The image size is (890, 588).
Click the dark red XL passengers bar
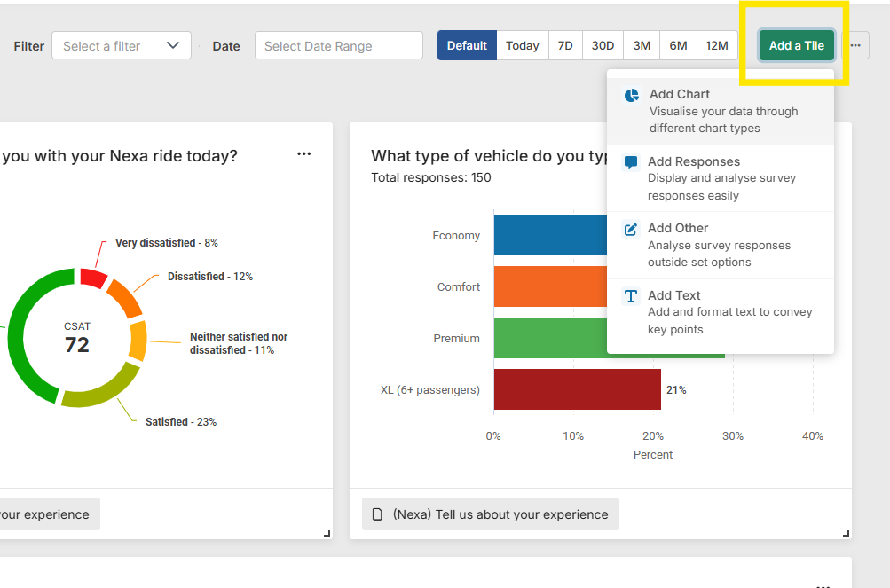577,389
